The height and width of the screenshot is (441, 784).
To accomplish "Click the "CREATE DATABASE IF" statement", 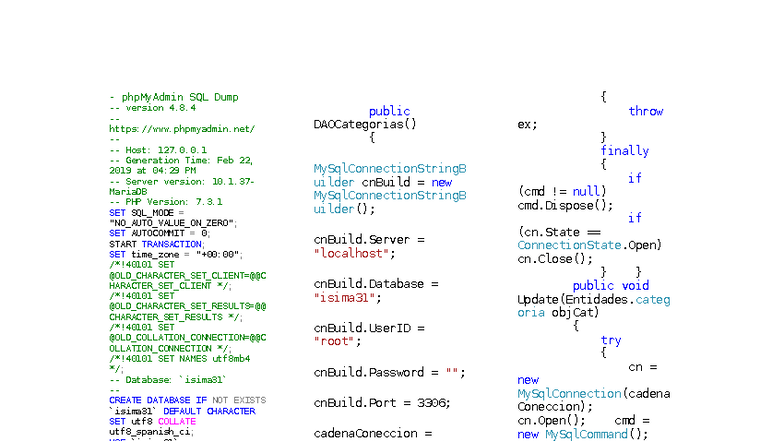I will click(x=157, y=401).
